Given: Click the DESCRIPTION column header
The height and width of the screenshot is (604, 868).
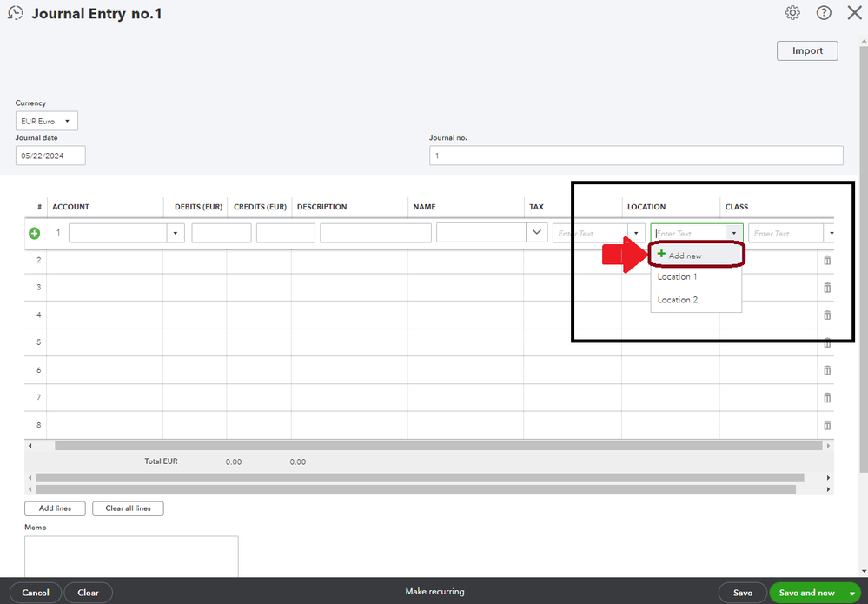Looking at the screenshot, I should pyautogui.click(x=322, y=207).
